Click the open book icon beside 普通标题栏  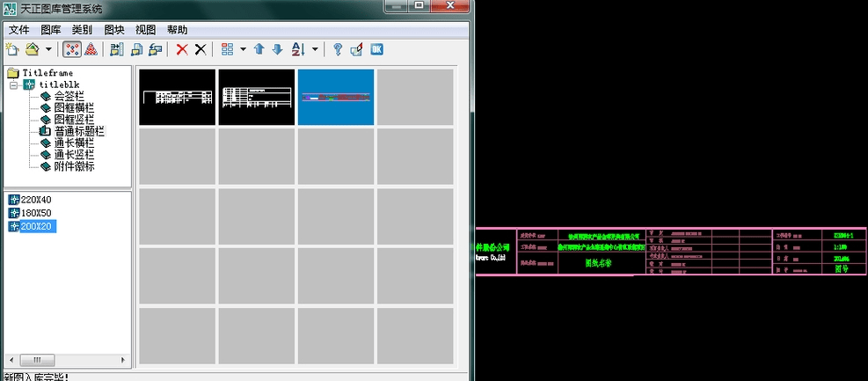45,131
